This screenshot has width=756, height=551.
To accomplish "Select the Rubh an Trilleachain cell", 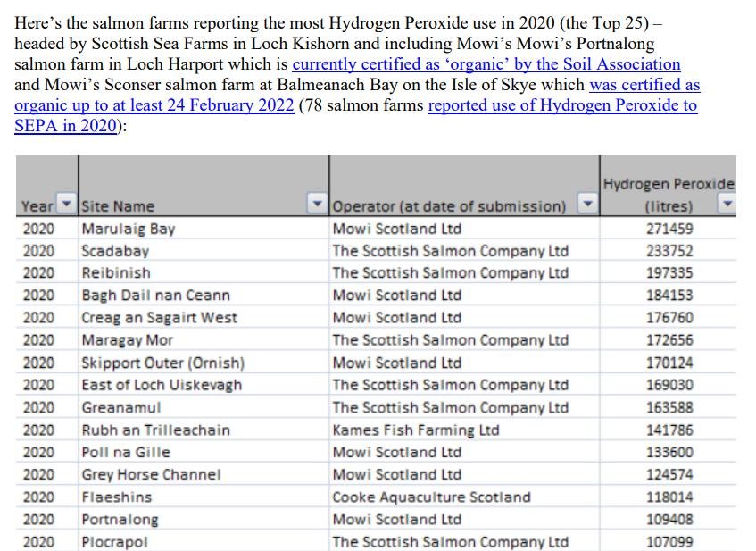I will point(155,430).
